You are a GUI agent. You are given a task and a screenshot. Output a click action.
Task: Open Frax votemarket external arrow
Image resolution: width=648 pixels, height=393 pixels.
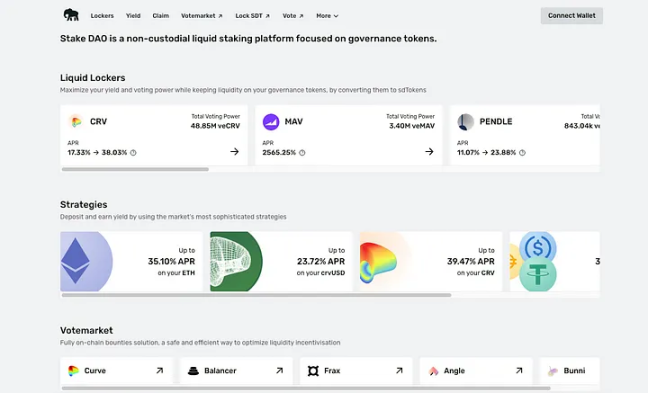click(399, 370)
